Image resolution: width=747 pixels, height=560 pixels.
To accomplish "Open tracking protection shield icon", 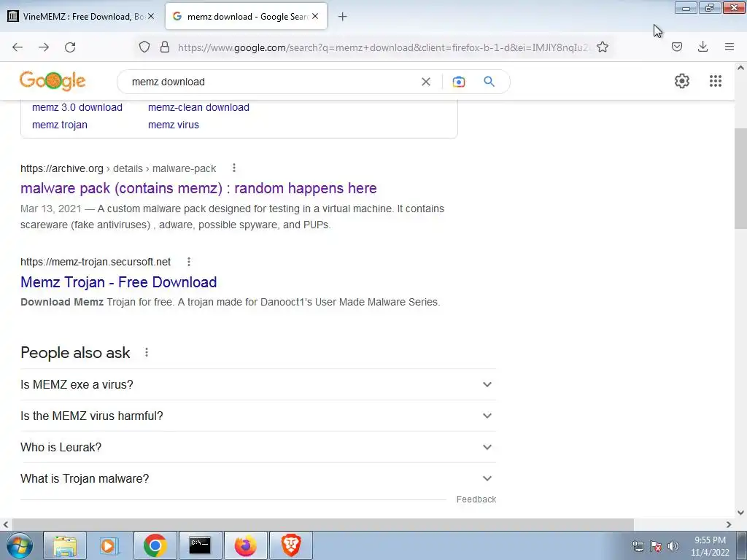I will pos(144,47).
